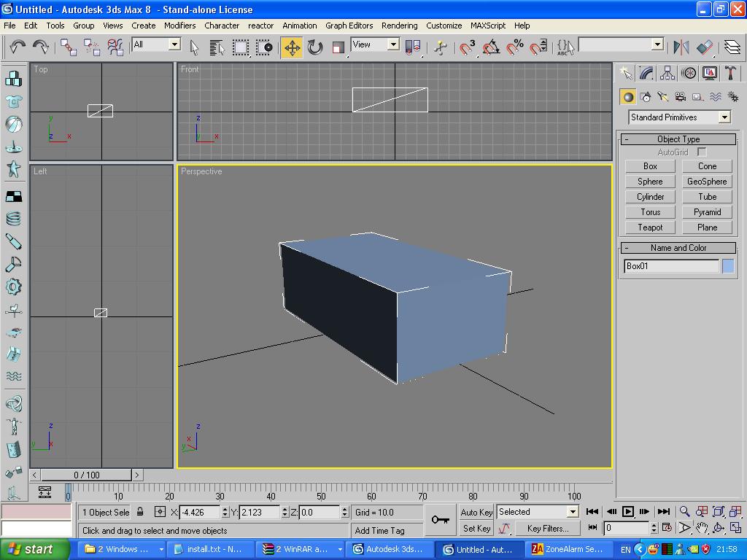This screenshot has width=747, height=560.
Task: Open the View reference coordinate dropdown
Action: coord(392,44)
